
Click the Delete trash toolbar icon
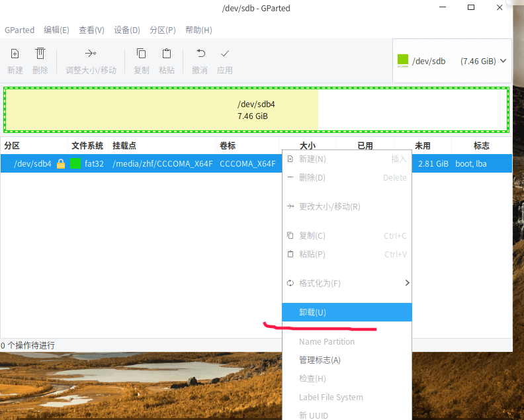click(x=40, y=54)
